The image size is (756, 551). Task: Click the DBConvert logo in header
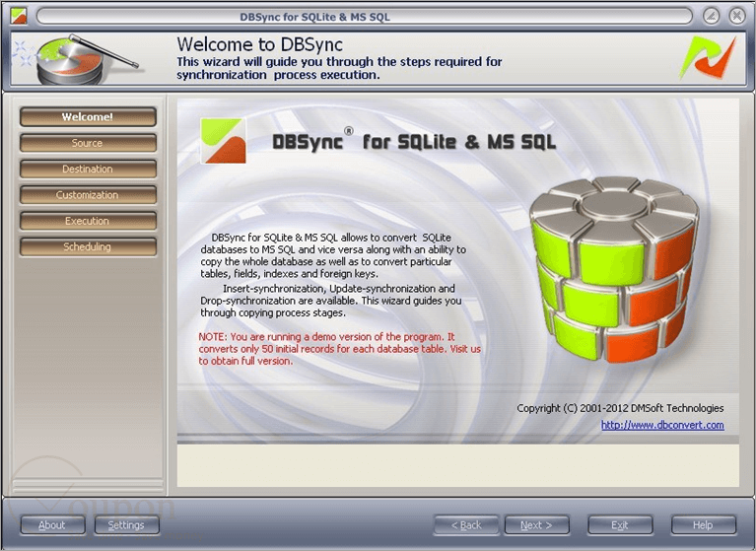click(708, 57)
